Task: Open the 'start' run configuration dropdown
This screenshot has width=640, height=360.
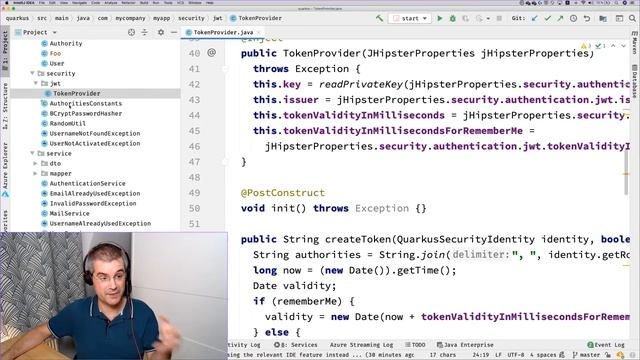Action: tap(410, 18)
